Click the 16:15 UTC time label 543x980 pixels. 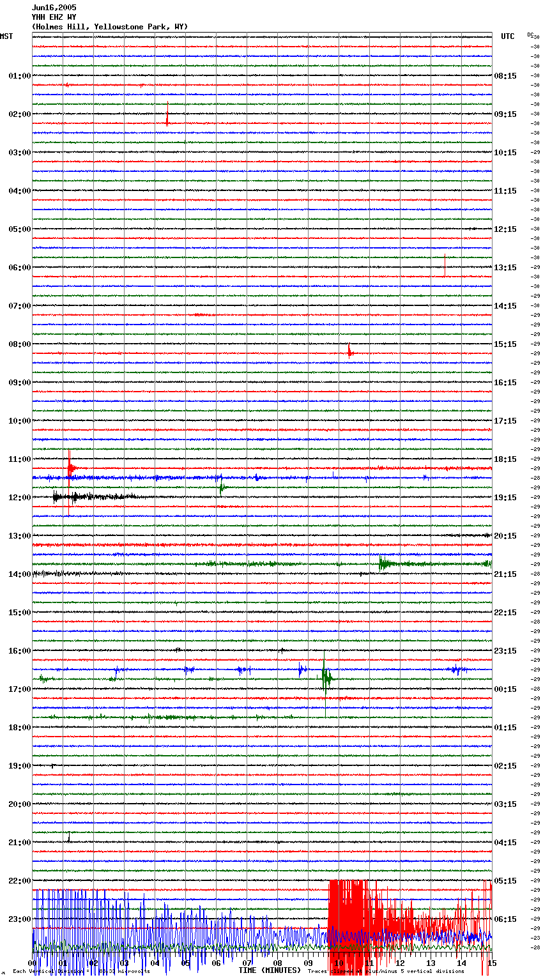pos(505,383)
